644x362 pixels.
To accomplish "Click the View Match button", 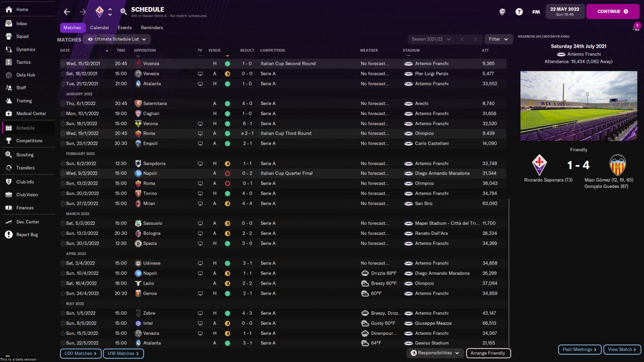I will pos(622,349).
